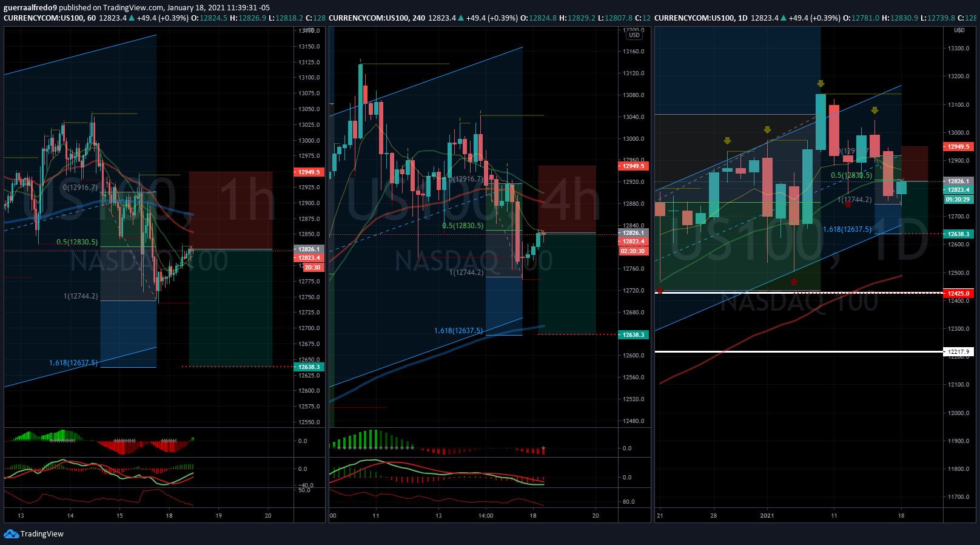Select the 12217.9 white line price tag

tap(958, 352)
